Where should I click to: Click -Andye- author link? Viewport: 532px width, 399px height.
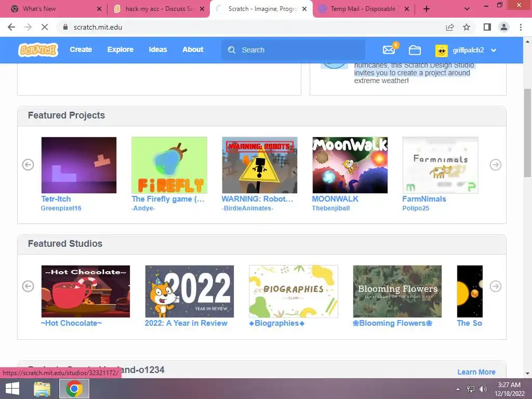pos(143,208)
